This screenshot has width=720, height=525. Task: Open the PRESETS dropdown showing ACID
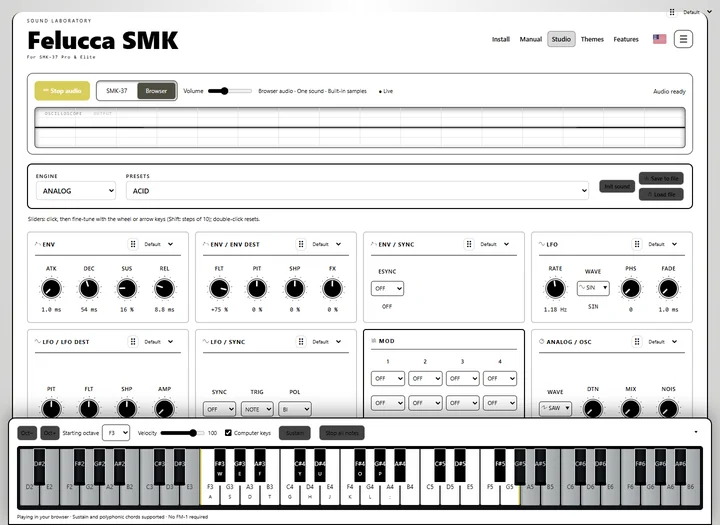pyautogui.click(x=358, y=191)
